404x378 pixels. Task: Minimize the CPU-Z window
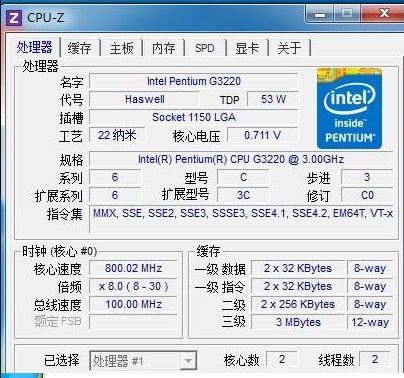click(x=320, y=14)
